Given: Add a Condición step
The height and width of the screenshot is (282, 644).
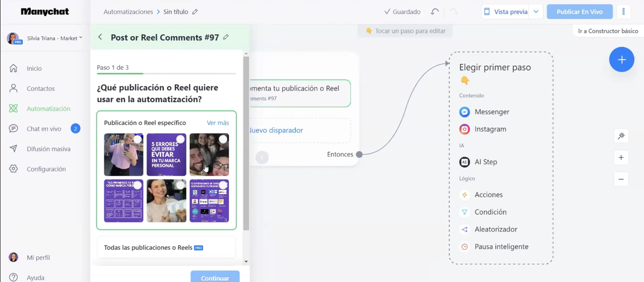Looking at the screenshot, I should click(x=489, y=212).
